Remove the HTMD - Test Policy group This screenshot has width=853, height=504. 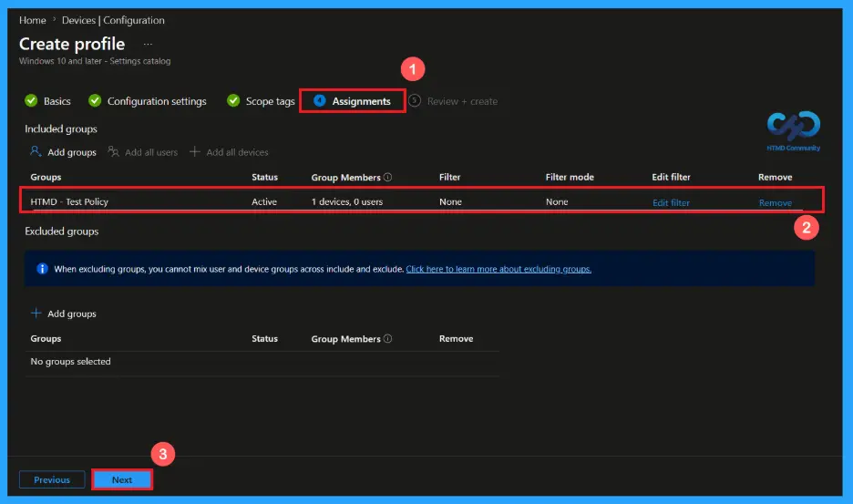(x=776, y=202)
